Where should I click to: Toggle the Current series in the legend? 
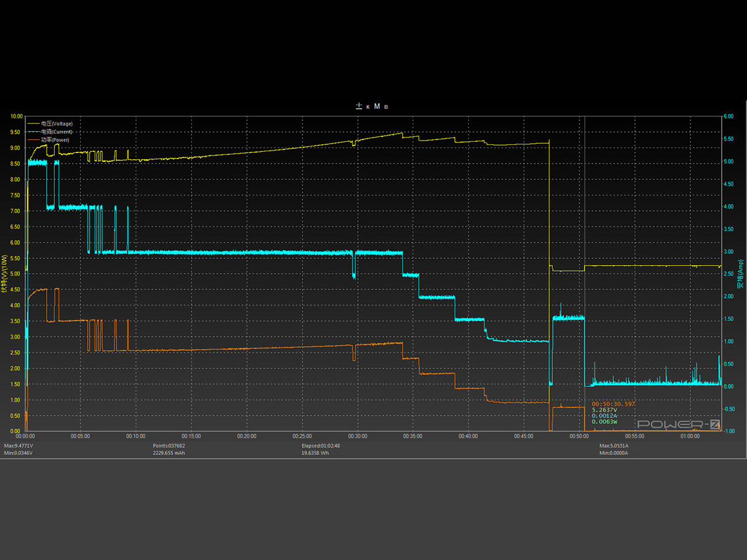57,132
